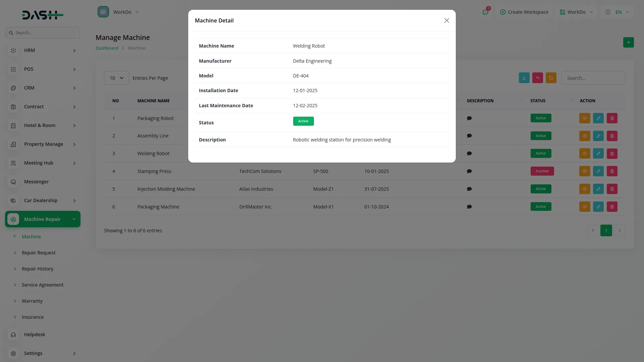
Task: Open Repair Request in sidebar
Action: coord(39,253)
